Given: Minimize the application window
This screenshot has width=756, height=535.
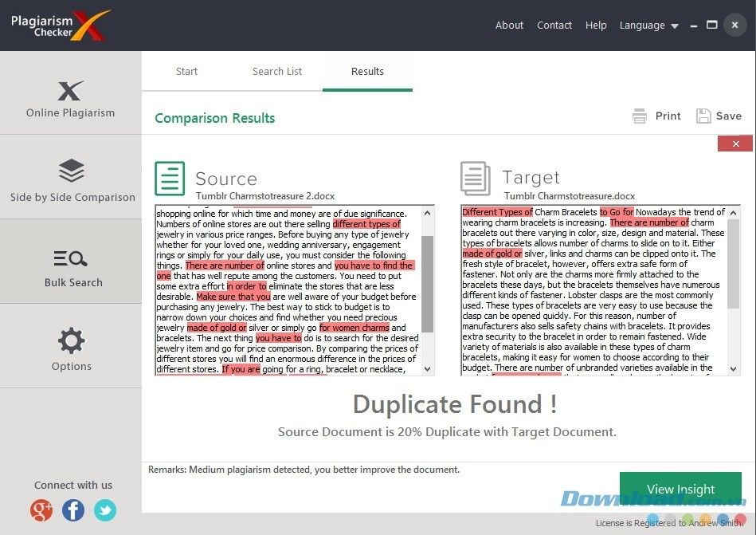Looking at the screenshot, I should tap(694, 26).
